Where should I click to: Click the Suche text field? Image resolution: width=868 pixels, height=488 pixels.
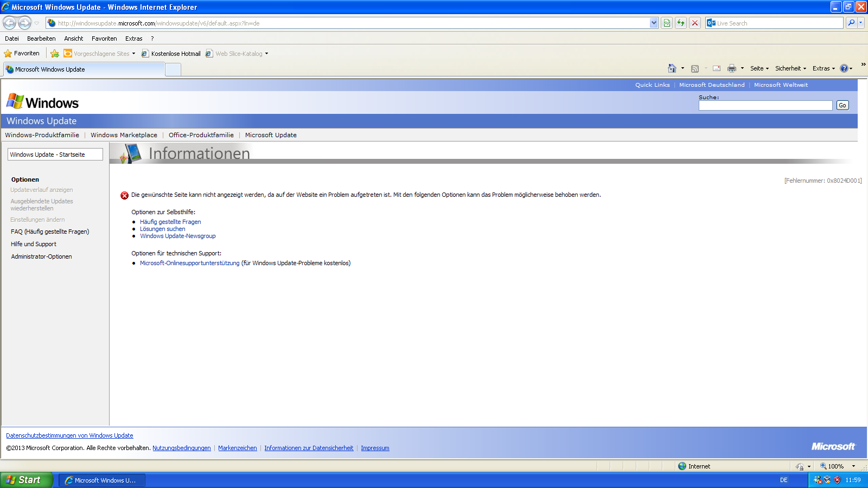tap(765, 106)
